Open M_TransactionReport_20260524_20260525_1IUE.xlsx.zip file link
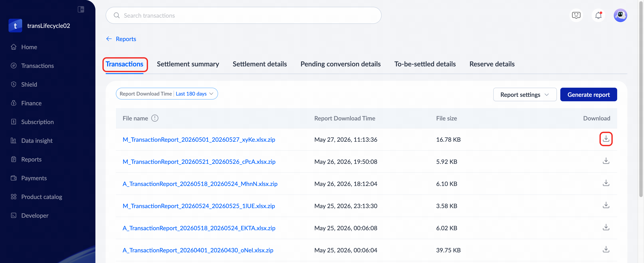Screen dimensions: 644x263 pos(199,206)
